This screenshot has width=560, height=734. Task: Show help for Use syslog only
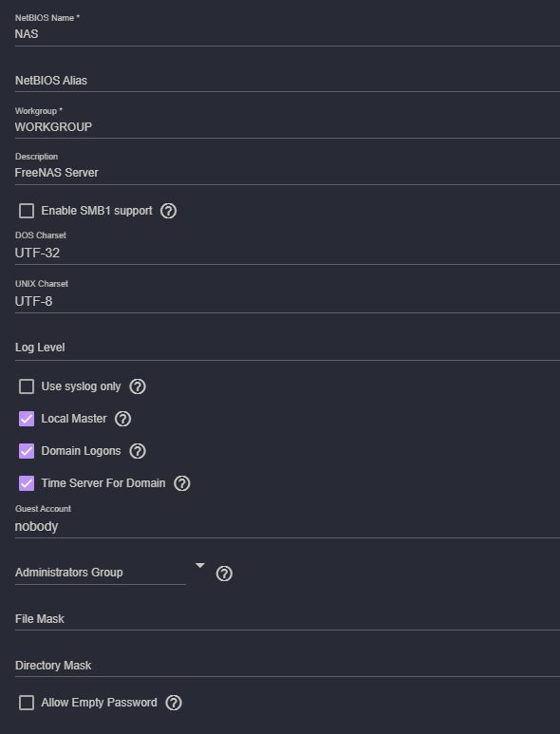(138, 386)
